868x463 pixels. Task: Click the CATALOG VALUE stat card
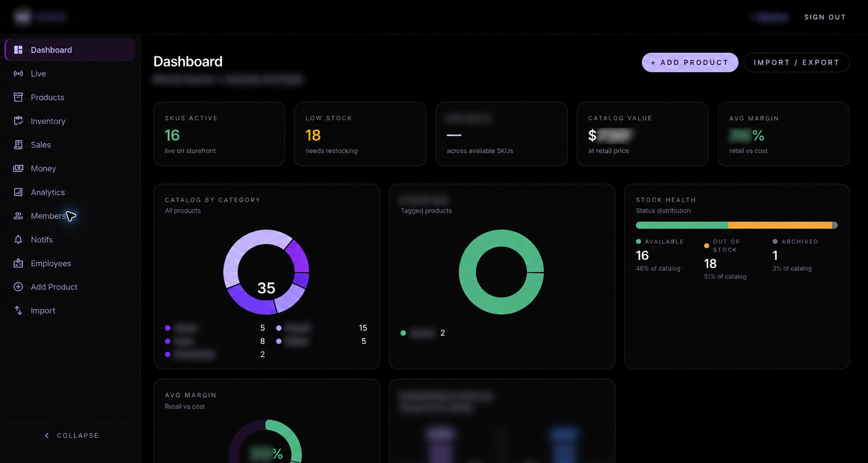pyautogui.click(x=643, y=134)
